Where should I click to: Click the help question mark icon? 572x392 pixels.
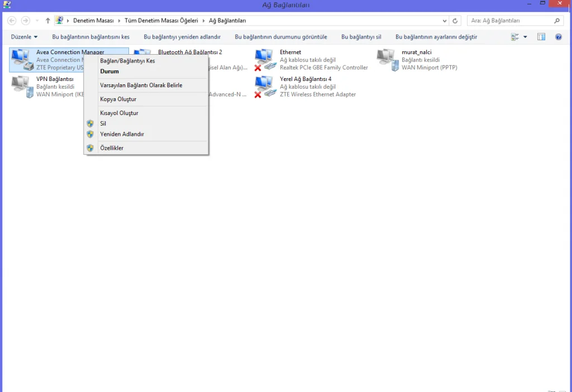point(558,37)
